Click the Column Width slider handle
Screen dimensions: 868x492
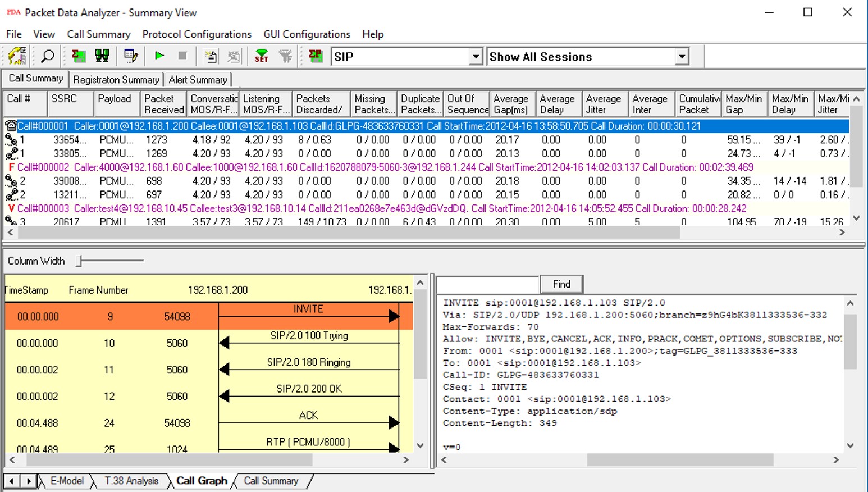tap(80, 261)
